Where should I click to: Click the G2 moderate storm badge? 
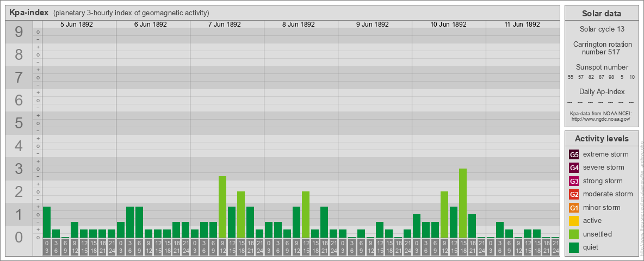[x=574, y=194]
